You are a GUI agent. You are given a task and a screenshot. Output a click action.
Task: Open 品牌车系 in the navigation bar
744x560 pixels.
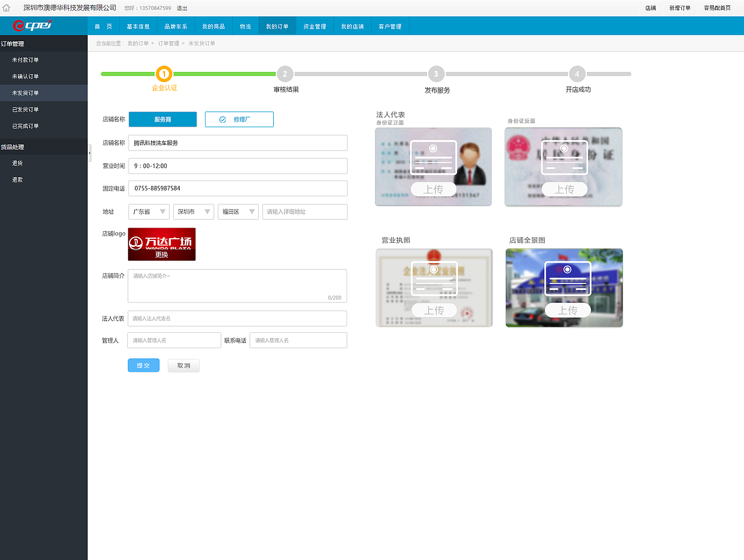(x=176, y=26)
